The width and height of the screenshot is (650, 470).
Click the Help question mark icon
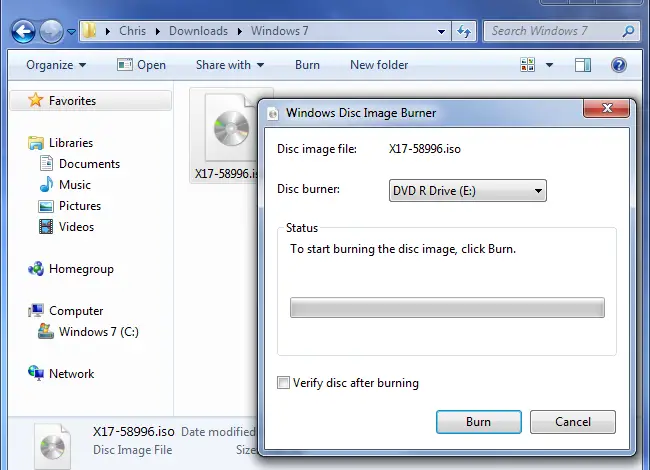(618, 65)
